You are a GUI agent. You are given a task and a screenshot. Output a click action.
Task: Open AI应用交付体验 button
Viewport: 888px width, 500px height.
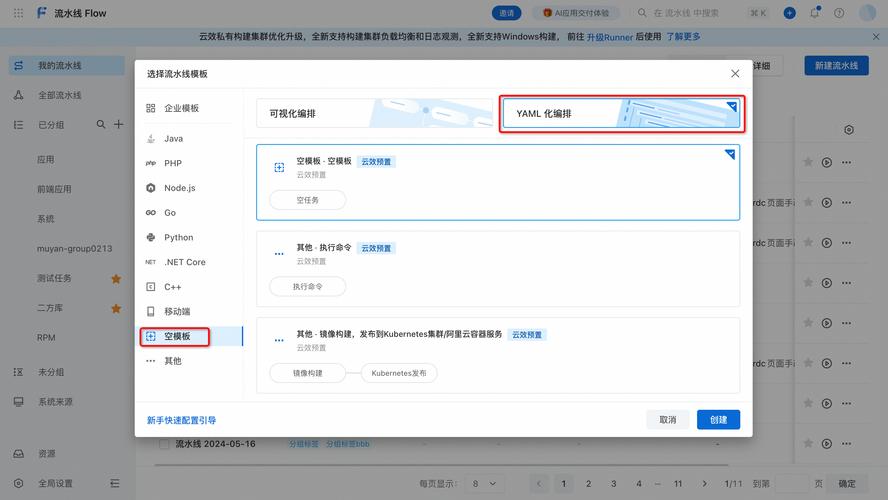(x=575, y=13)
